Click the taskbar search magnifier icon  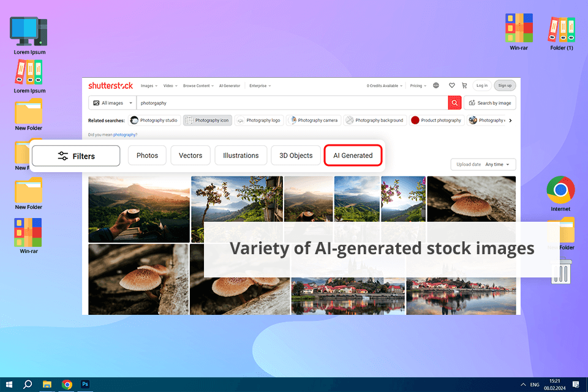coord(28,385)
